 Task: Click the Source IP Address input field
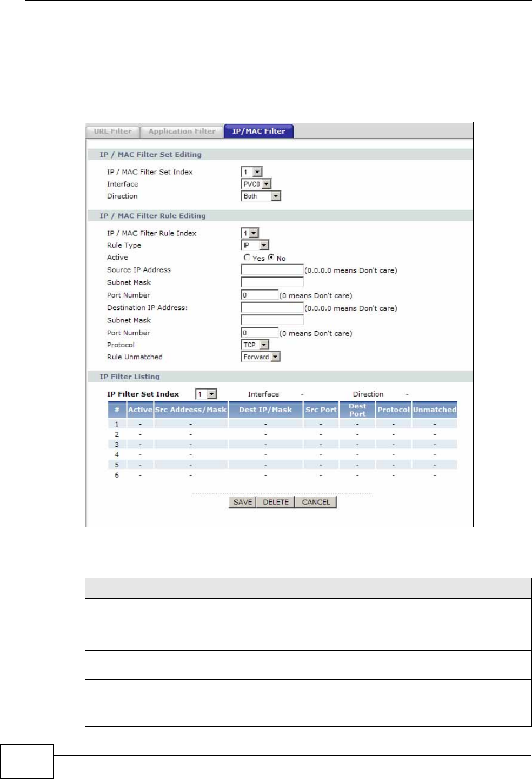point(272,269)
